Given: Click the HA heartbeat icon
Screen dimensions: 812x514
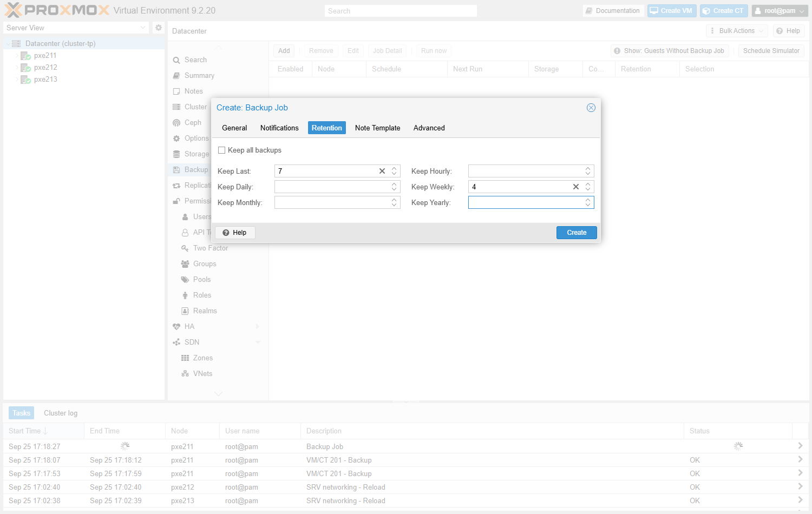Looking at the screenshot, I should [176, 327].
